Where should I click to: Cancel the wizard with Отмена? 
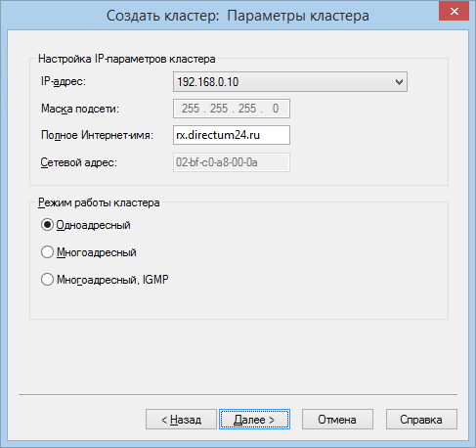(337, 420)
